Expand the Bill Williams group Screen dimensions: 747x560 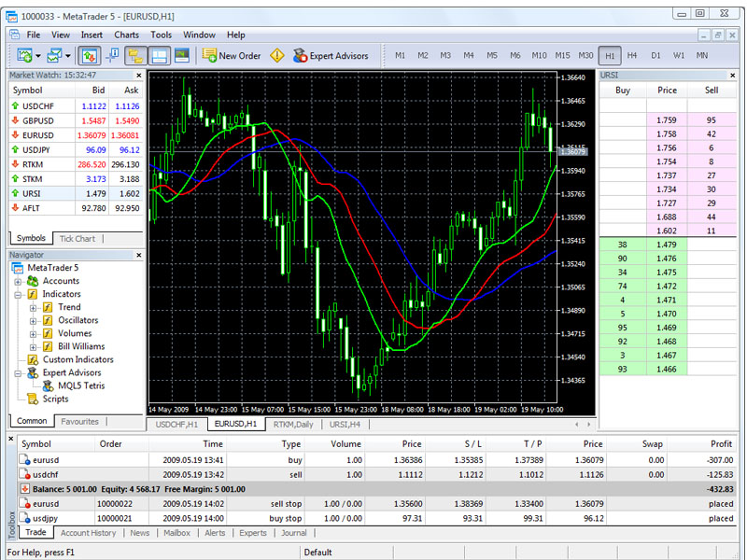pos(33,347)
